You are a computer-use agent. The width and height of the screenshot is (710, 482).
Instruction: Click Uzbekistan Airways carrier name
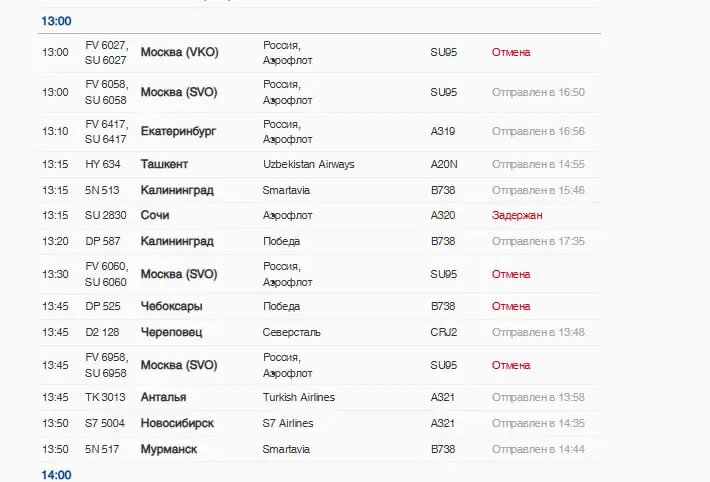click(308, 164)
